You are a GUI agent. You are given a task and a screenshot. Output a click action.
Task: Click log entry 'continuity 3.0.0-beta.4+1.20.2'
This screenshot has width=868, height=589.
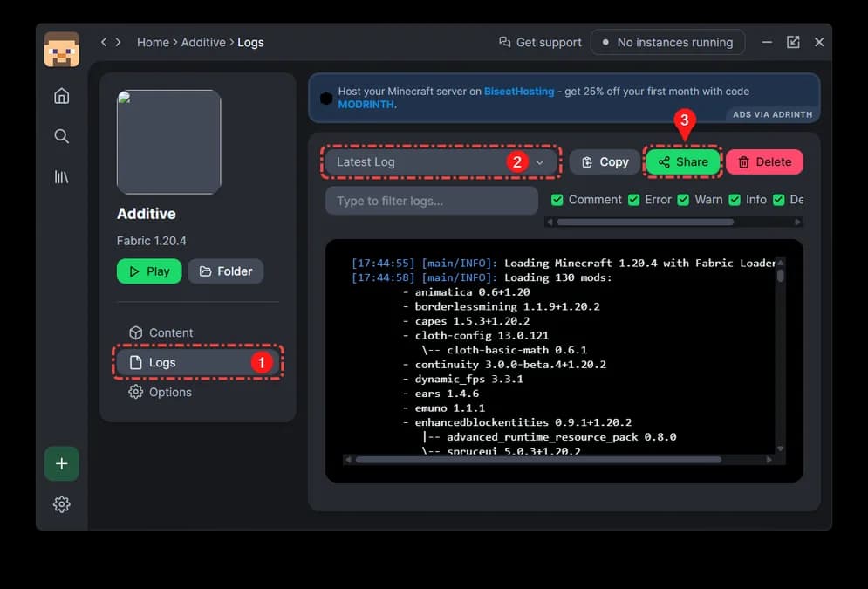[510, 364]
